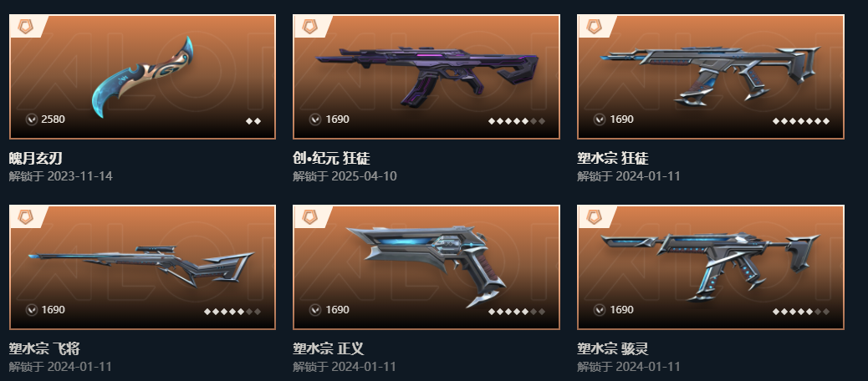Click upgrade level diamonds on 魄月玄刃 card
Viewport: 868px width, 381px height.
pyautogui.click(x=253, y=121)
